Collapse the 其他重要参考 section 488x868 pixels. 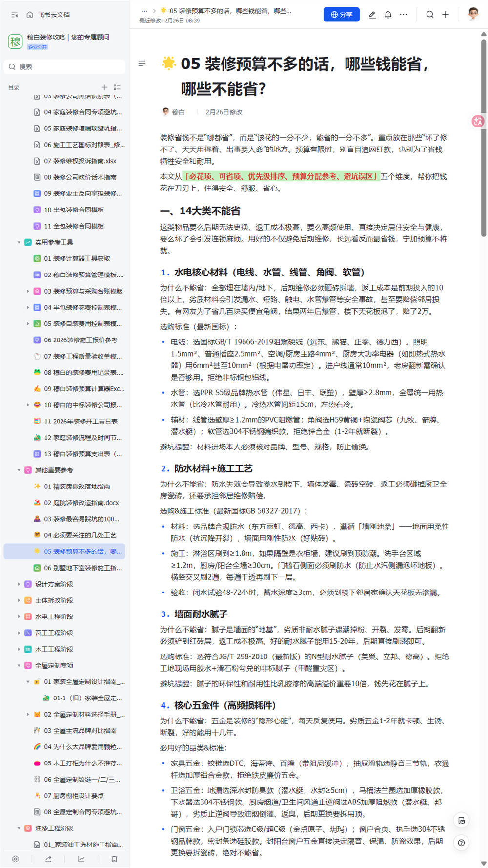[19, 470]
